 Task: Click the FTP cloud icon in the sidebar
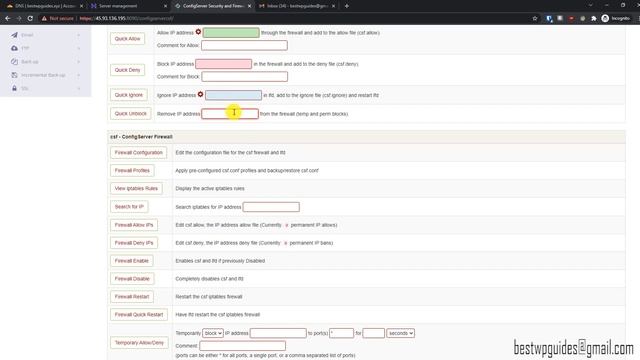click(x=14, y=48)
